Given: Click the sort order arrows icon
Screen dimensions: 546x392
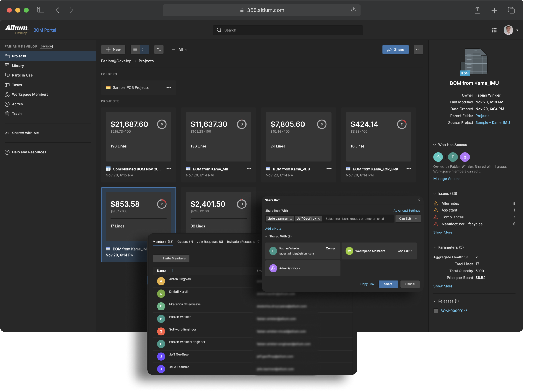Looking at the screenshot, I should pyautogui.click(x=159, y=49).
